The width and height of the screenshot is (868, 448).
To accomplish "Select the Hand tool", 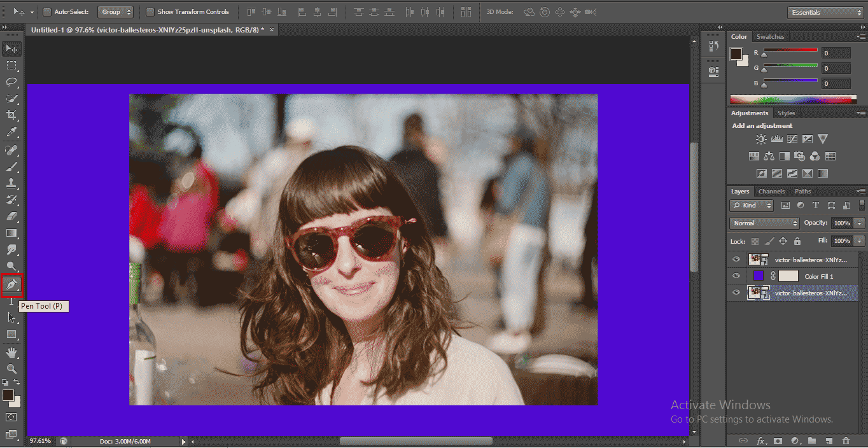I will click(x=11, y=353).
